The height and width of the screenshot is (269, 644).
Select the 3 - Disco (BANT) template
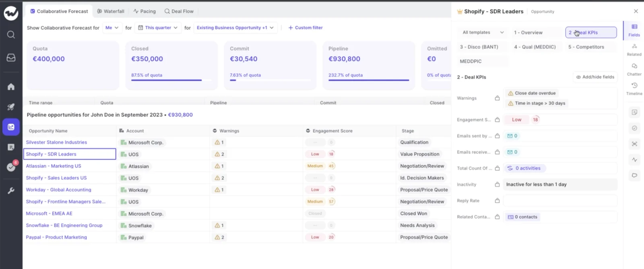tap(483, 47)
